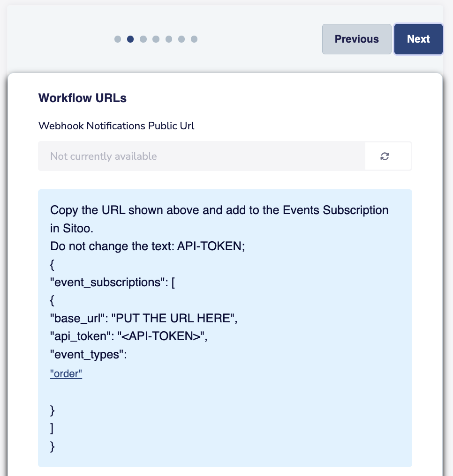Image resolution: width=453 pixels, height=476 pixels.
Task: Click the "base_url" PUT THE URL HERE line
Action: [x=143, y=319]
